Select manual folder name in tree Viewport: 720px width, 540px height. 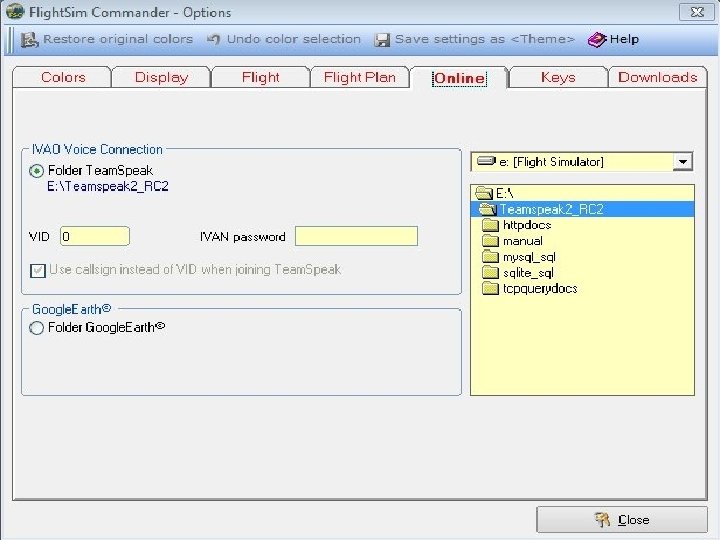click(523, 241)
